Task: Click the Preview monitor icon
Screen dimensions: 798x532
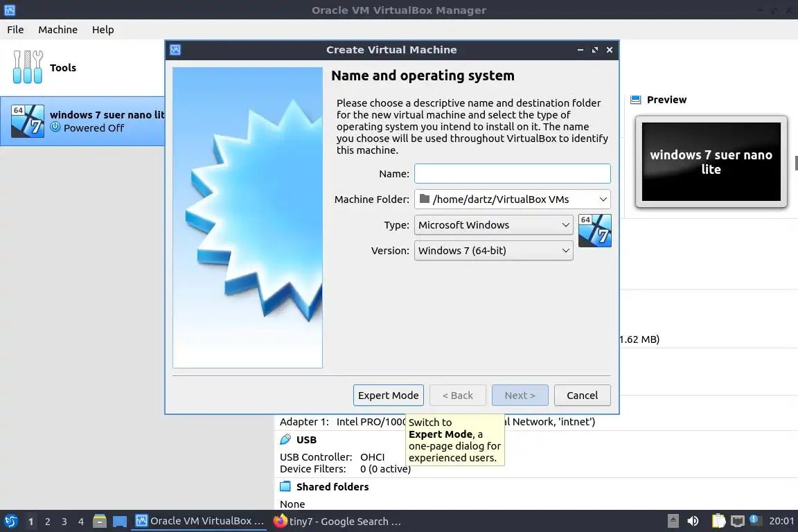Action: pos(635,100)
